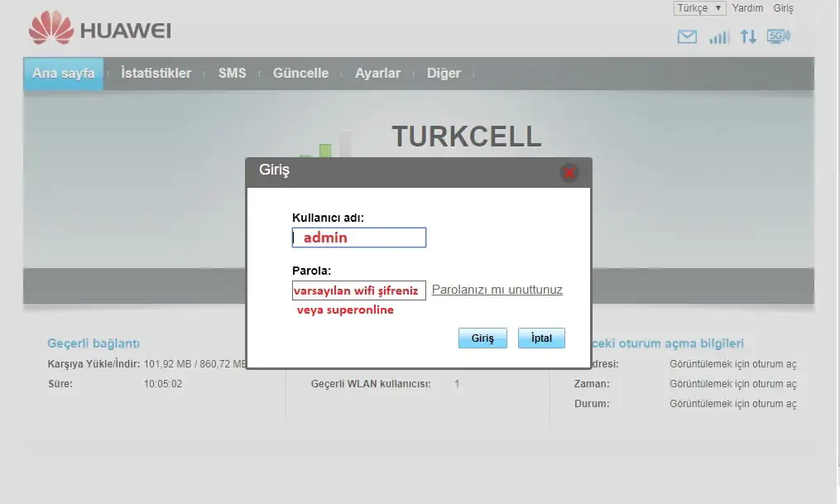Open the Diğer menu
840x504 pixels.
(x=444, y=73)
